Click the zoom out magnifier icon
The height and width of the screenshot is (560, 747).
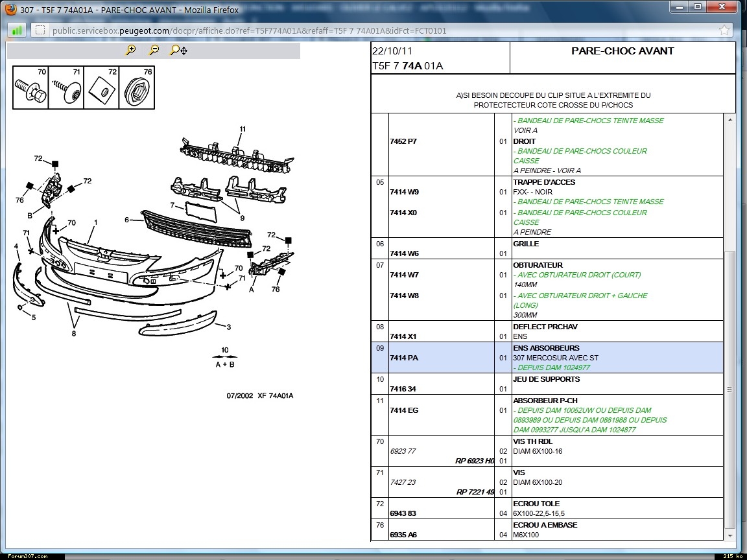pos(154,50)
